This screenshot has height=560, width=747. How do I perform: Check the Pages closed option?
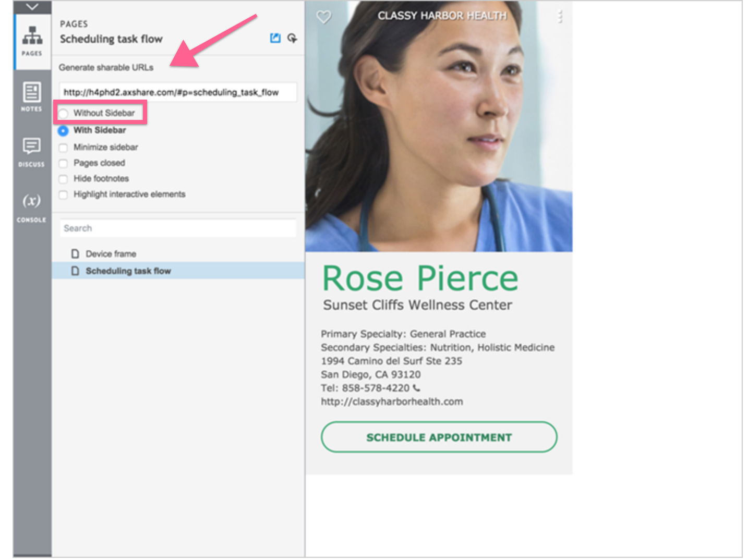coord(63,163)
